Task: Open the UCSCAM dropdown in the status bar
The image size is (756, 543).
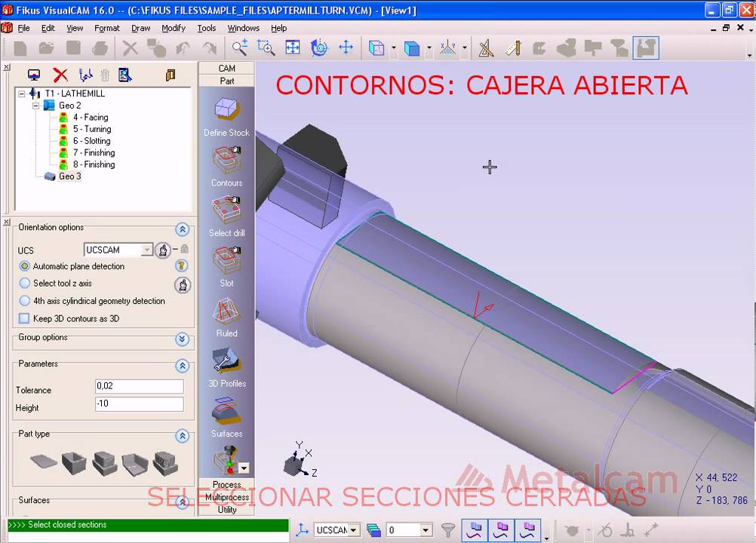Action: pyautogui.click(x=354, y=530)
